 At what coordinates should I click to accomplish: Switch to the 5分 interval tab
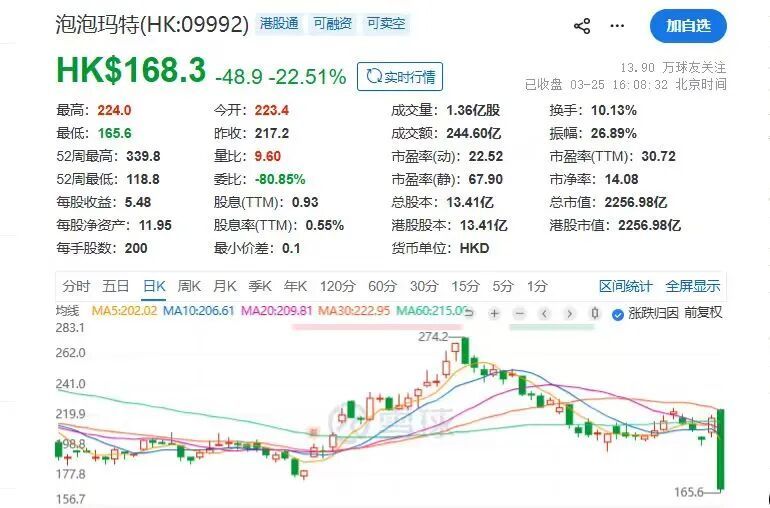(502, 285)
